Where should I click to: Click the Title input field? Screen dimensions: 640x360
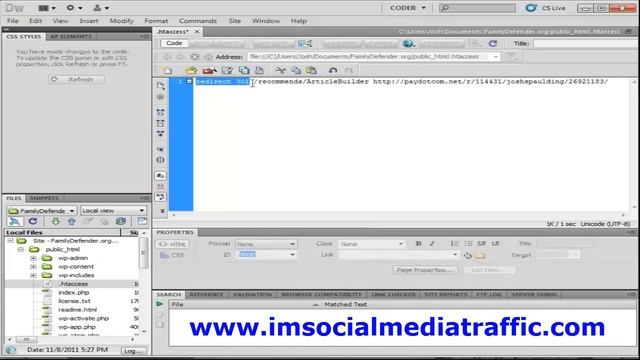click(586, 43)
